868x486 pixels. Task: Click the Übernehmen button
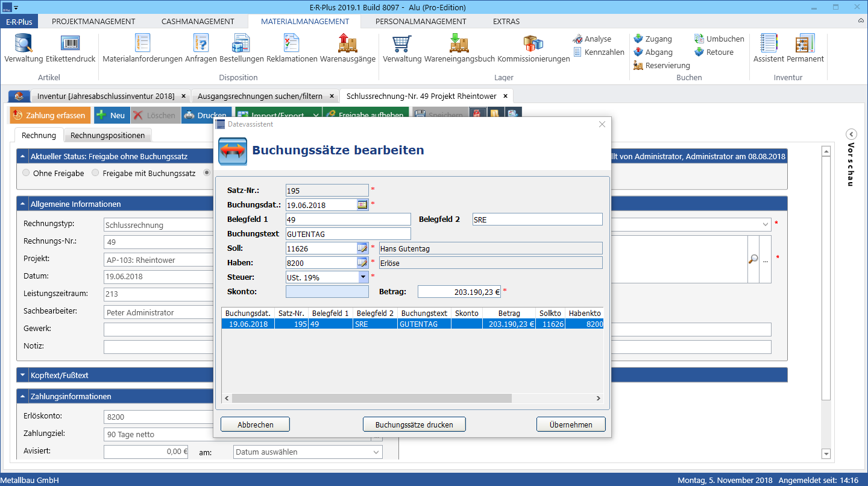[571, 424]
